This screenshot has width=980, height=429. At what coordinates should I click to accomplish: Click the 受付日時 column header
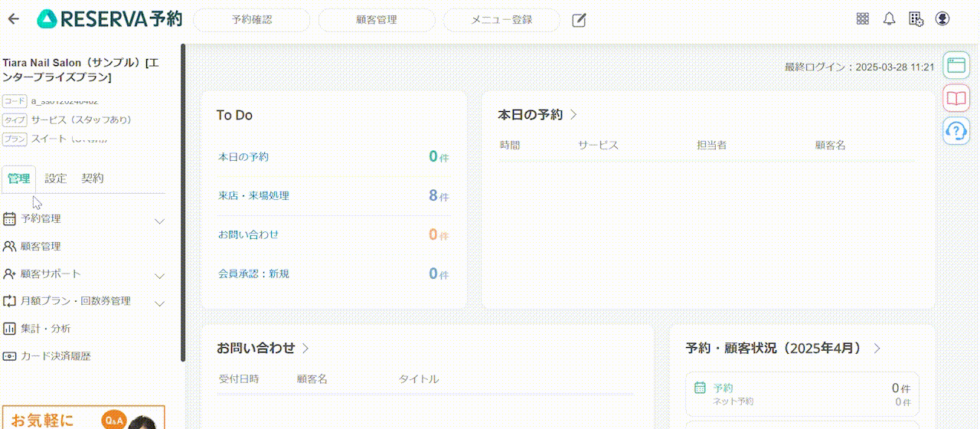pos(239,379)
